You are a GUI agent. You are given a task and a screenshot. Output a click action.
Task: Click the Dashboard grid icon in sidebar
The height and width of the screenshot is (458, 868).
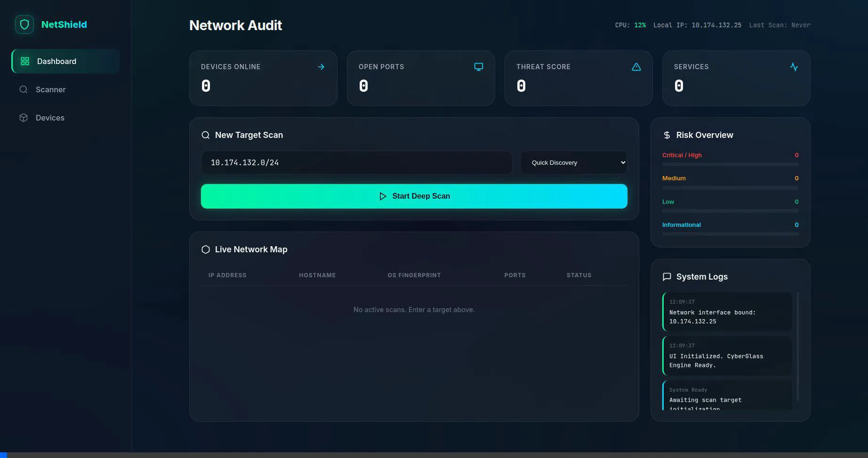pos(25,61)
